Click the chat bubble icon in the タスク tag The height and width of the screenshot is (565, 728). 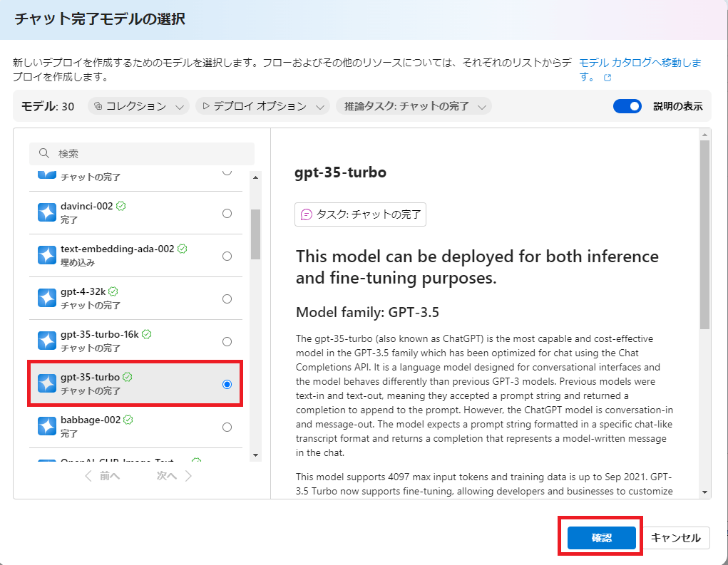(307, 214)
